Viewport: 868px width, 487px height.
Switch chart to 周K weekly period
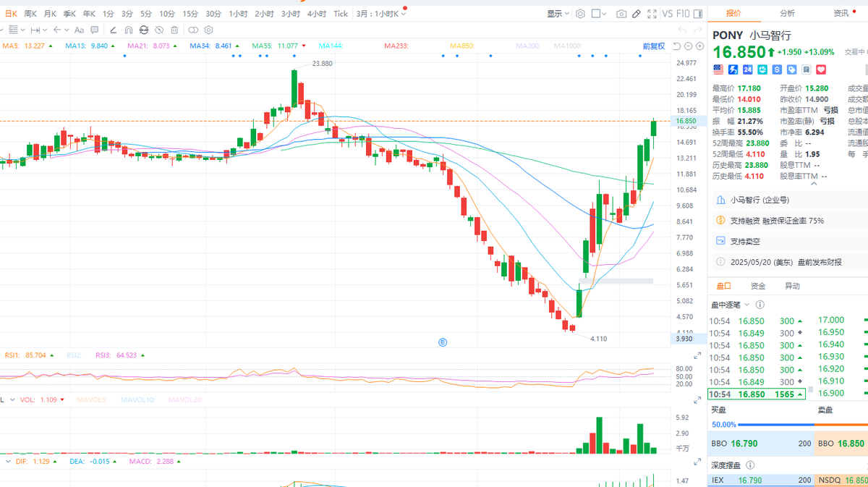click(30, 14)
